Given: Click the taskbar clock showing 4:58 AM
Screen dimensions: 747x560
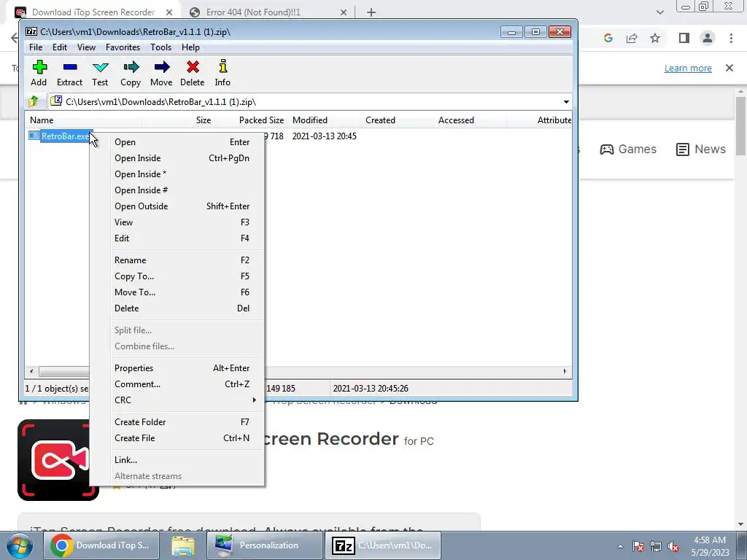Looking at the screenshot, I should [x=710, y=546].
